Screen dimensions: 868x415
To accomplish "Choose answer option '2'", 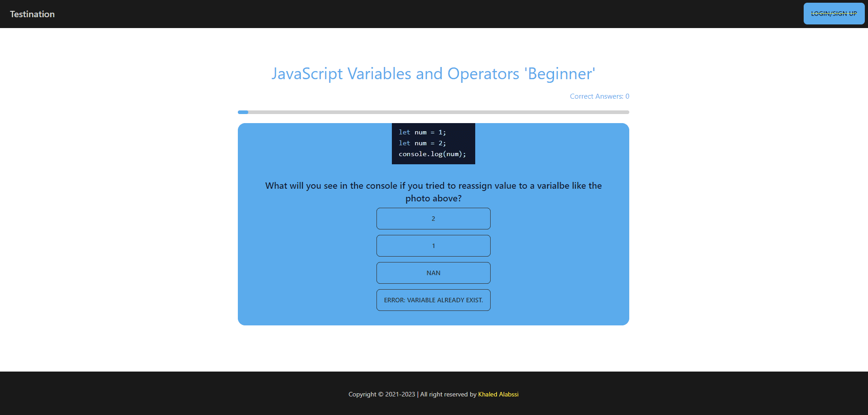I will click(x=433, y=219).
